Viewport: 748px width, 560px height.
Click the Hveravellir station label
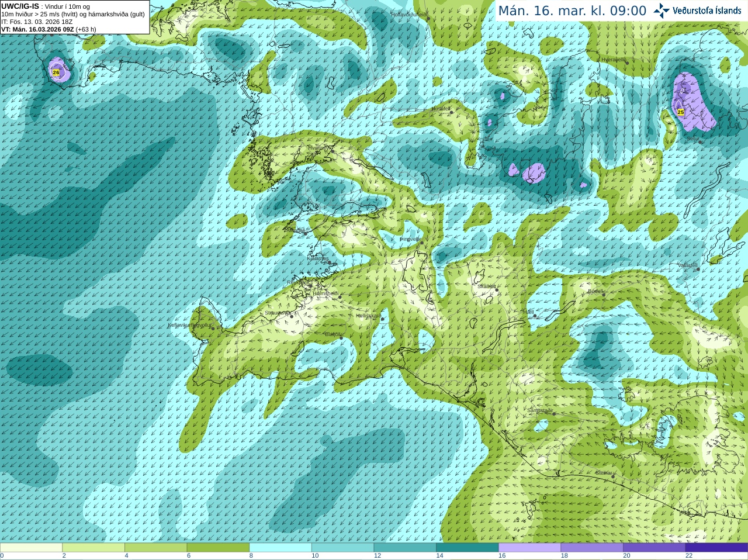614,60
